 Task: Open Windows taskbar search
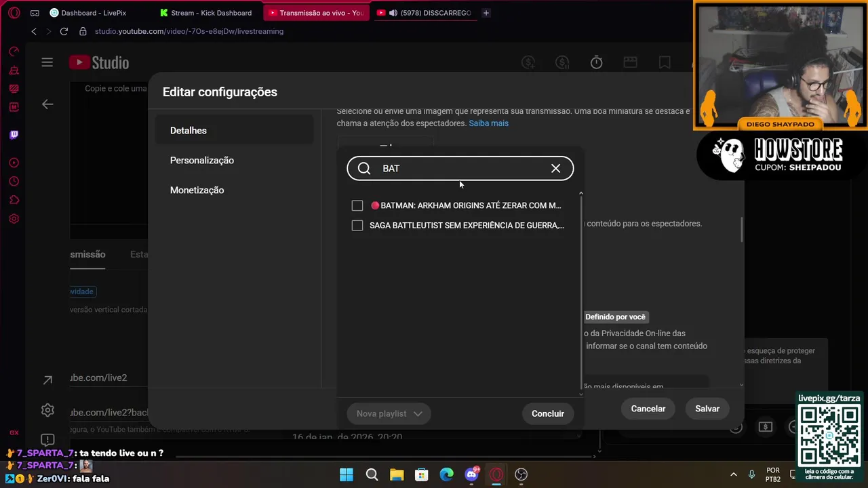[372, 474]
